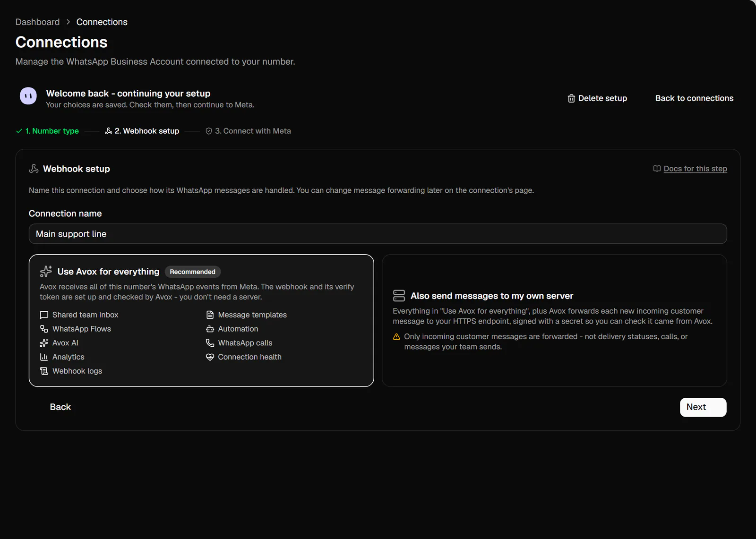Choose Also send messages to my own server
Screen dimensions: 756x539
click(x=554, y=321)
